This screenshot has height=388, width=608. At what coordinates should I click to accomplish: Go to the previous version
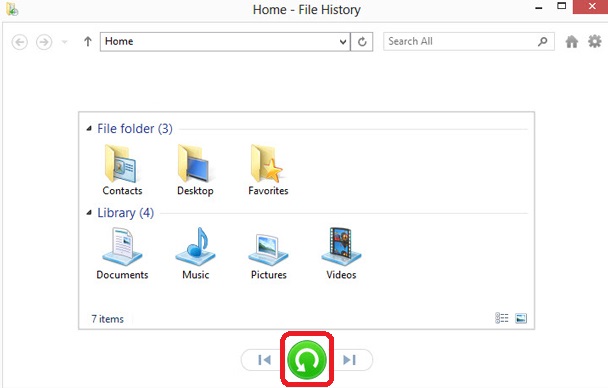(264, 360)
